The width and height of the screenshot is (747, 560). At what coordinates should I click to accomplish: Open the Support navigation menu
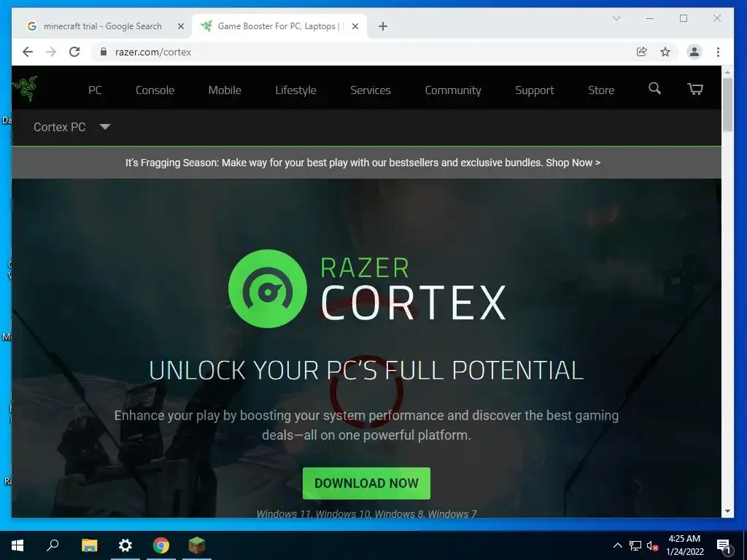pos(534,90)
